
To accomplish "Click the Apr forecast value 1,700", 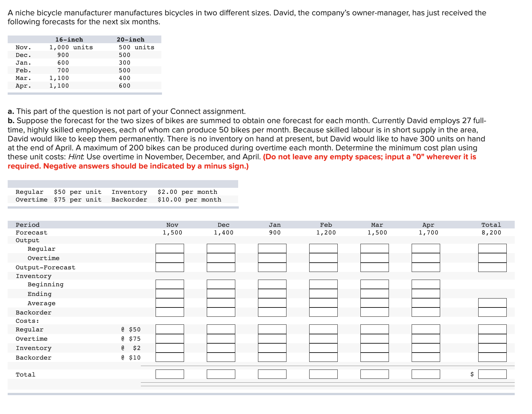I will (x=428, y=233).
